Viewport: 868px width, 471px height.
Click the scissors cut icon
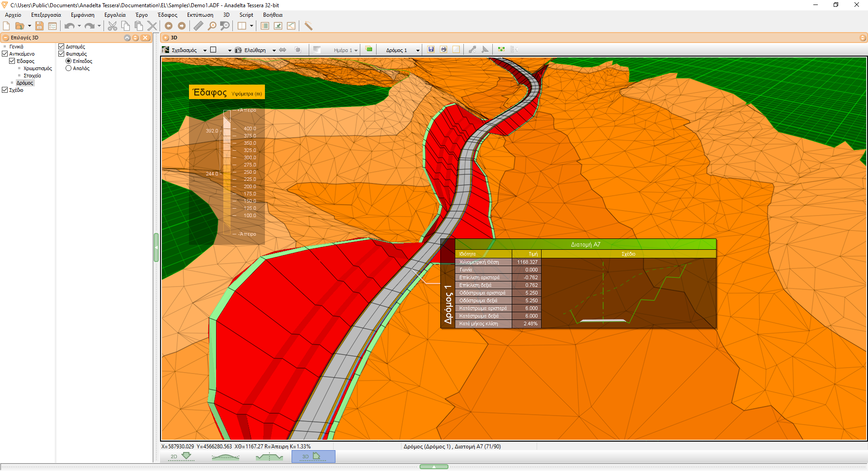point(112,26)
